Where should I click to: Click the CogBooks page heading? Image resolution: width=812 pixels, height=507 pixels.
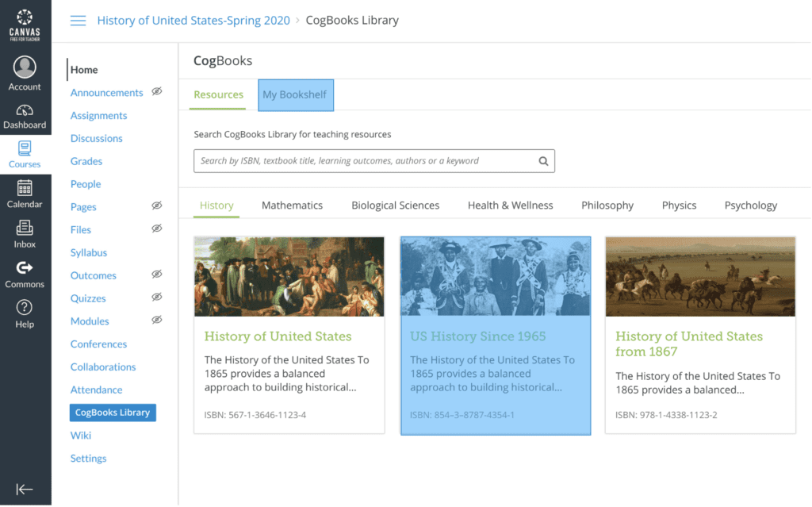point(223,60)
